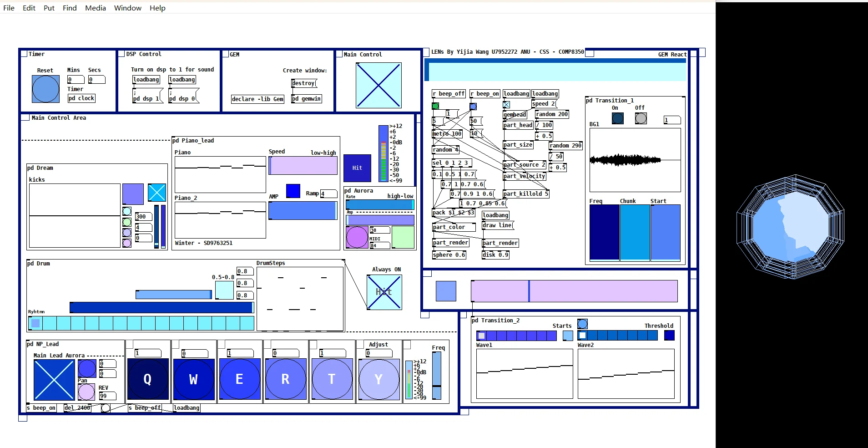Click the purple bang in pd Aurora
This screenshot has width=868, height=448.
point(357,237)
